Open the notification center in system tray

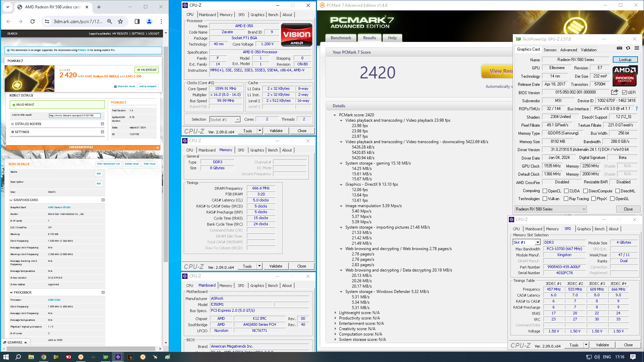tap(633, 357)
